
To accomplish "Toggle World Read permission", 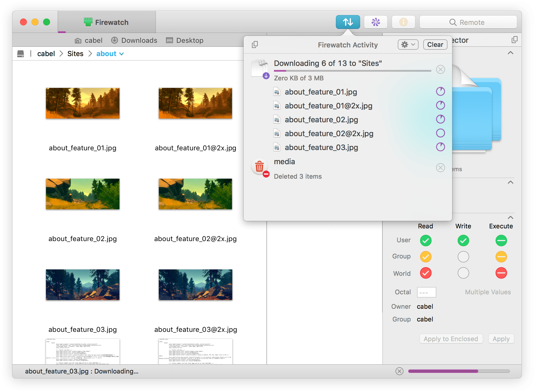I will point(426,273).
